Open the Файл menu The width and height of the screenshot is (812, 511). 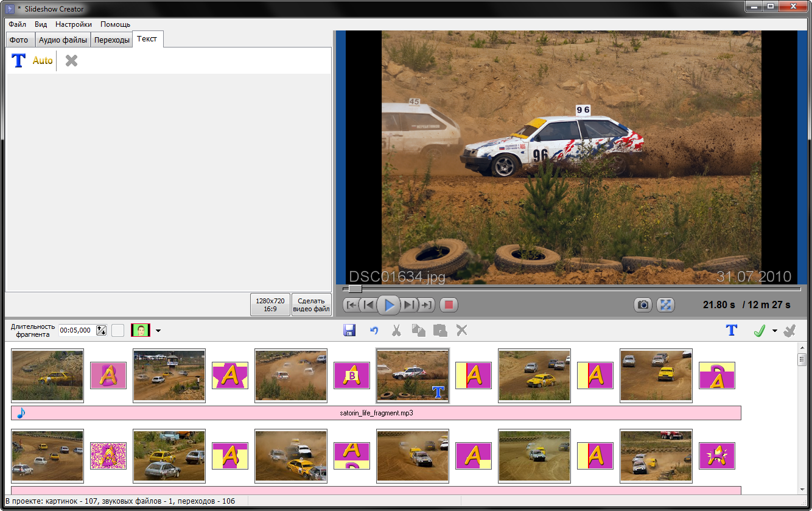pyautogui.click(x=17, y=24)
